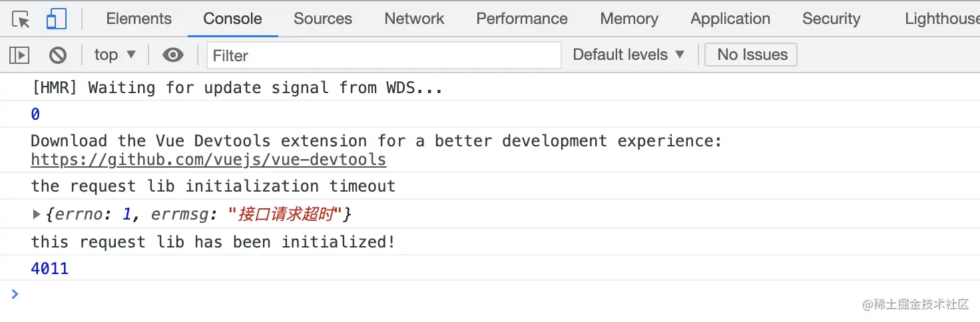This screenshot has width=980, height=322.
Task: Focus the console Filter input field
Action: [384, 55]
